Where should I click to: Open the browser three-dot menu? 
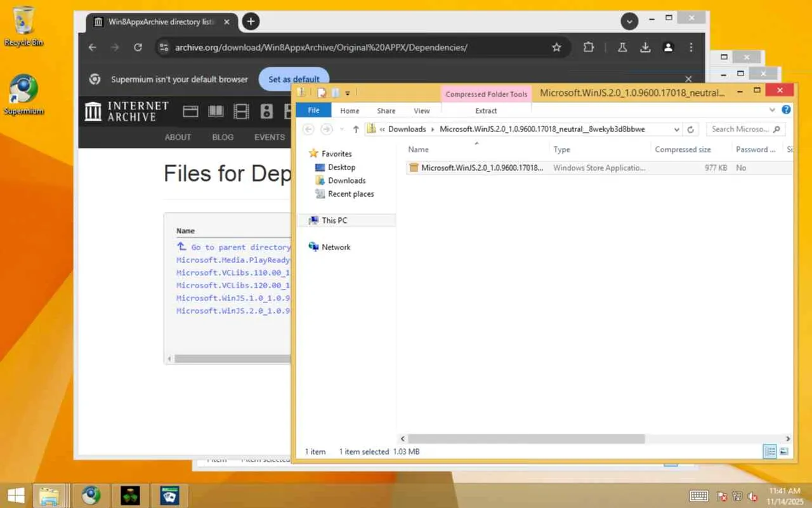691,47
